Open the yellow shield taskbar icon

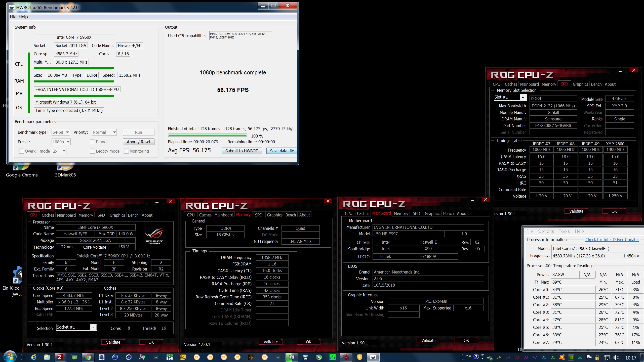[x=359, y=357]
